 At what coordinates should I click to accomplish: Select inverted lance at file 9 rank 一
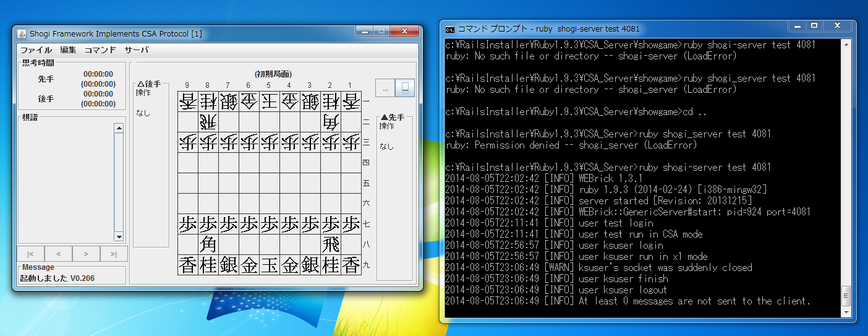188,101
